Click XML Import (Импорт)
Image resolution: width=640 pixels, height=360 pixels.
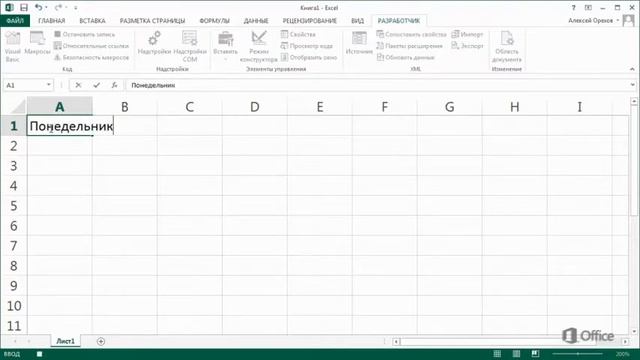pos(467,34)
